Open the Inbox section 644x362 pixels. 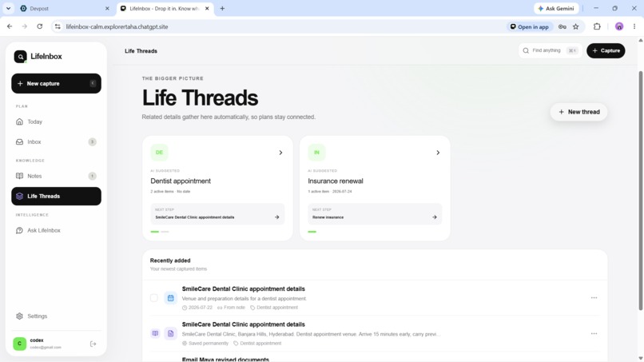[x=56, y=141]
